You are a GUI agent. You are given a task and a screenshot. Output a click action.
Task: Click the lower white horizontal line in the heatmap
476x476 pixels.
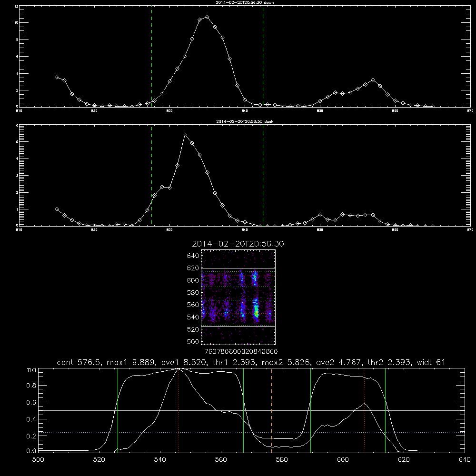238,326
